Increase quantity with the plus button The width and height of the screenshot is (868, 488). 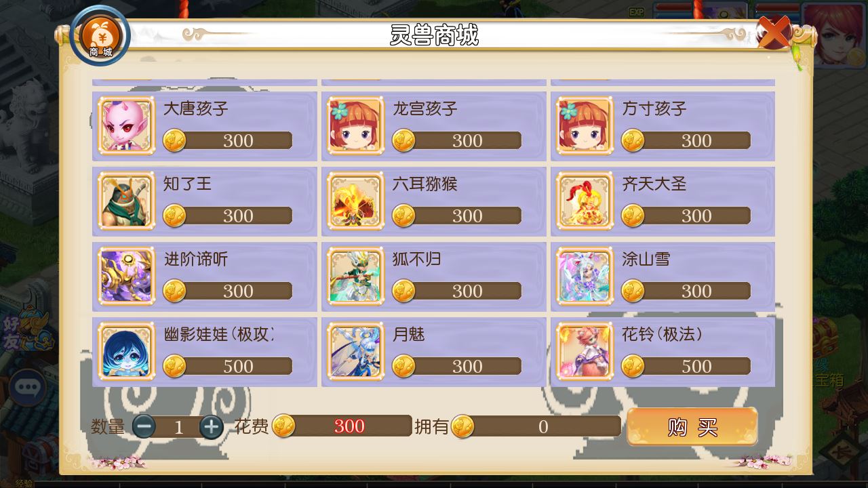(x=212, y=426)
